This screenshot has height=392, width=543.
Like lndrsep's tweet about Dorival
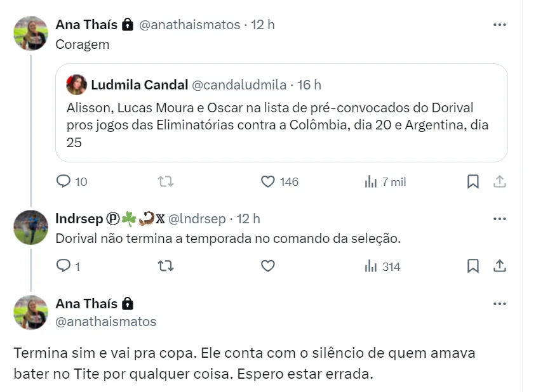[269, 266]
